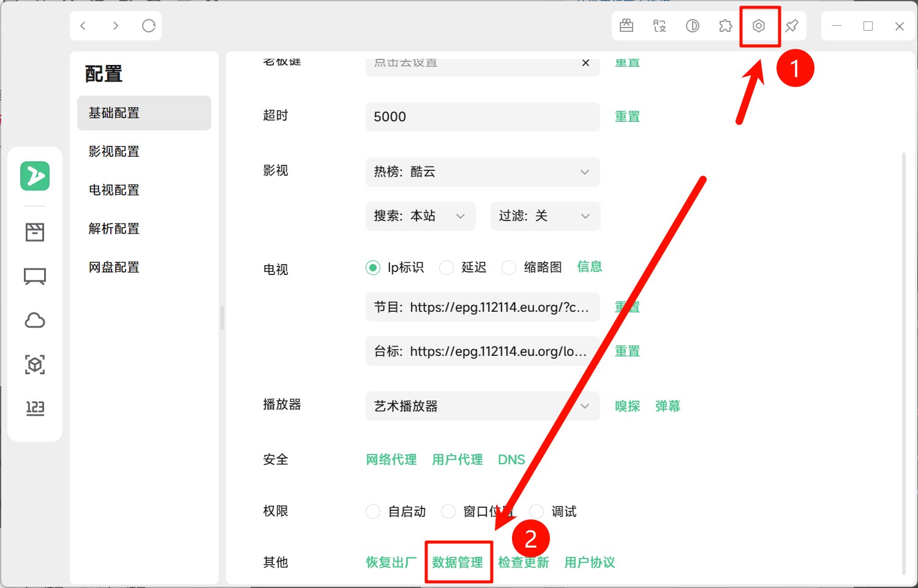Expand the 热榜: 酷云 dropdown
Screen dimensions: 918x588
pos(482,172)
